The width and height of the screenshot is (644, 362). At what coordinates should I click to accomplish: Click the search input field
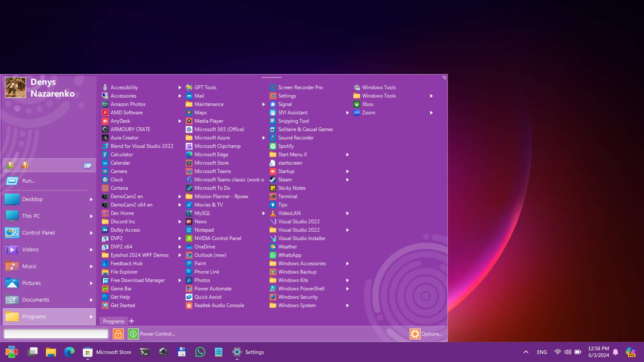[x=56, y=334]
